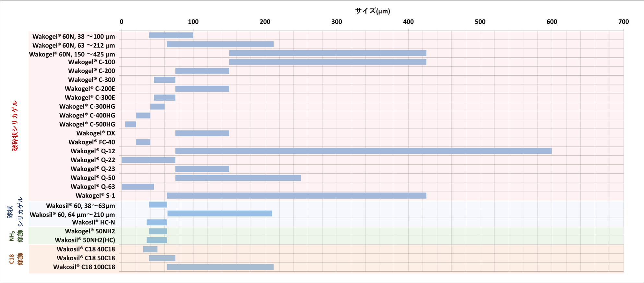Select the 破砕状シリカゲル group label
The height and width of the screenshot is (283, 644).
click(x=15, y=126)
